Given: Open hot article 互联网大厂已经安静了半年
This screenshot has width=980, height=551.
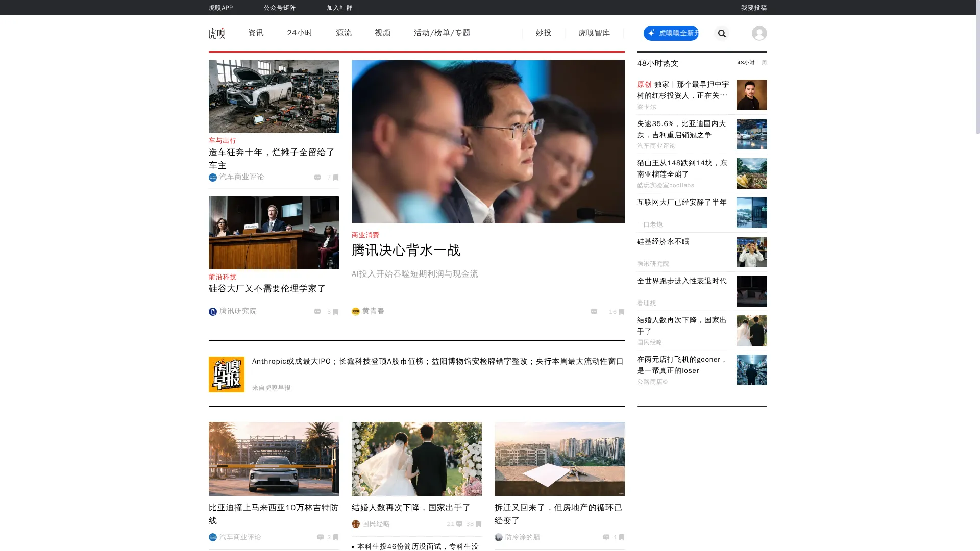Looking at the screenshot, I should (x=681, y=203).
